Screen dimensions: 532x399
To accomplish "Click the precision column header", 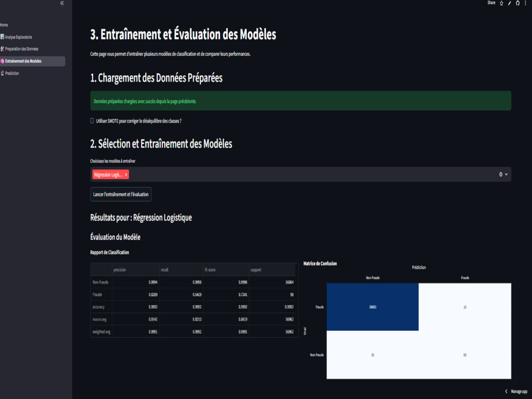I will [x=136, y=270].
